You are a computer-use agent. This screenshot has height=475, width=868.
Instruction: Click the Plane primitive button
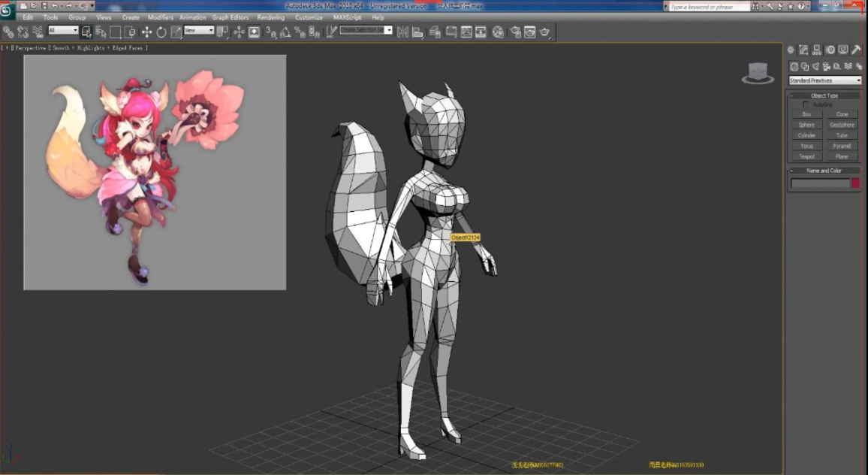tap(842, 157)
